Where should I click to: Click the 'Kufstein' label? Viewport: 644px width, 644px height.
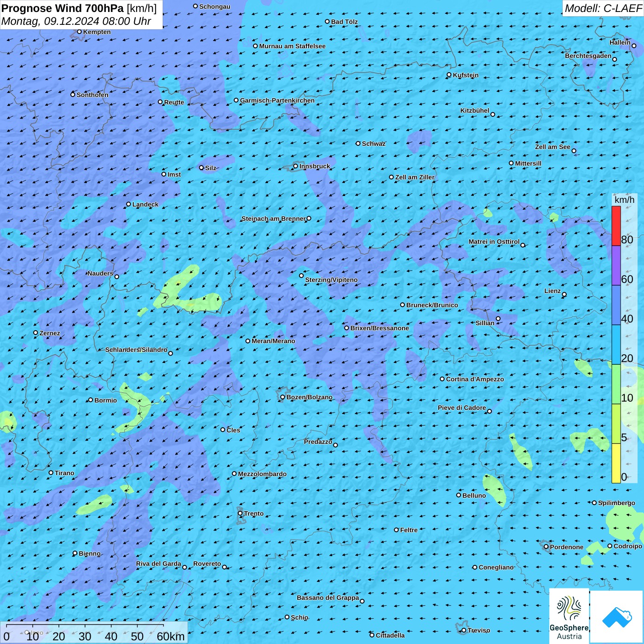pos(466,75)
